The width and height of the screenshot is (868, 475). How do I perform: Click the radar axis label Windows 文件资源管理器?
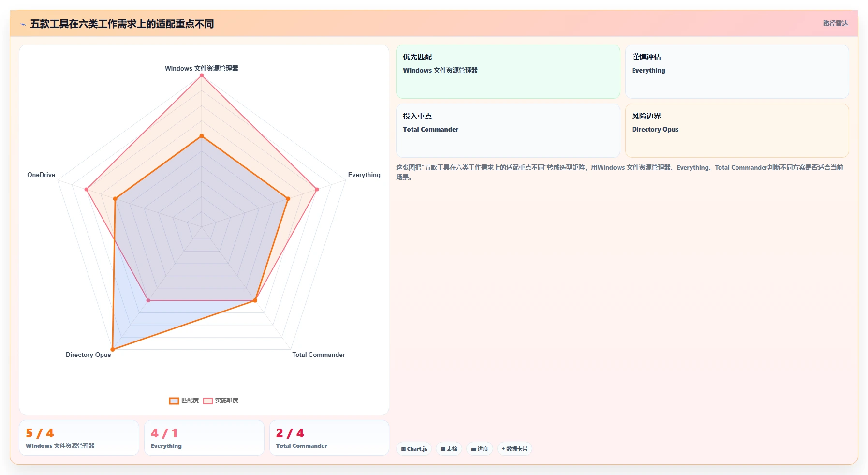[202, 68]
